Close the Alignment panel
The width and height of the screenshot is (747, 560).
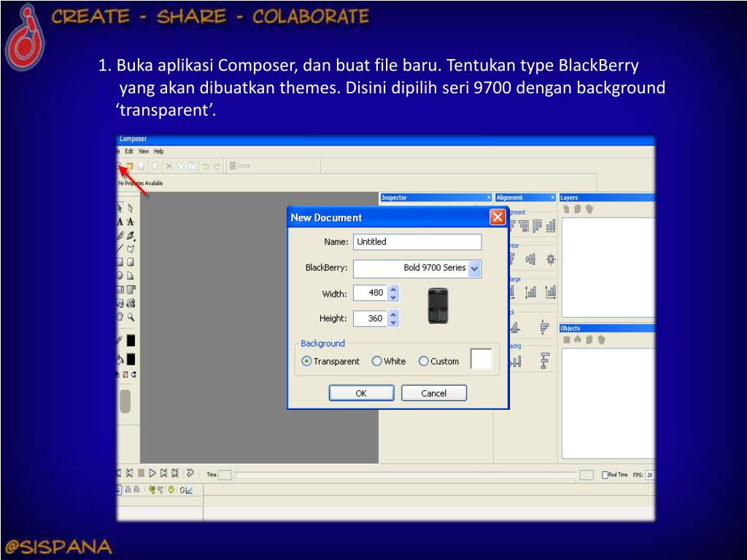click(553, 197)
